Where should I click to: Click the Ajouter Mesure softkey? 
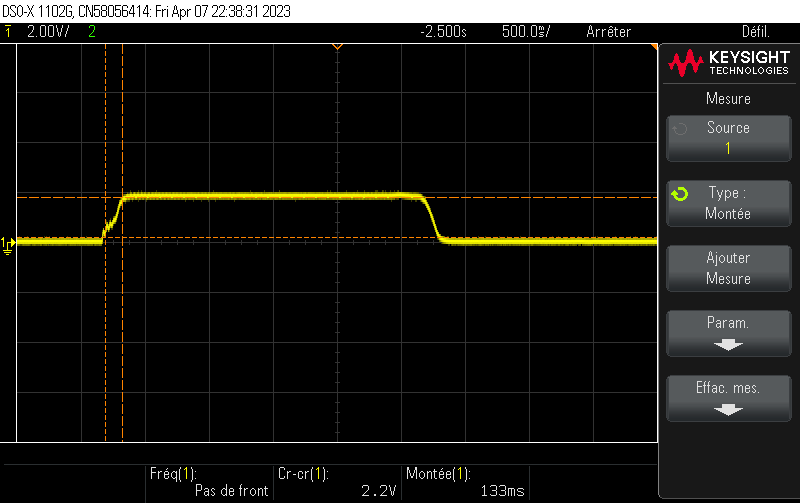pyautogui.click(x=729, y=268)
